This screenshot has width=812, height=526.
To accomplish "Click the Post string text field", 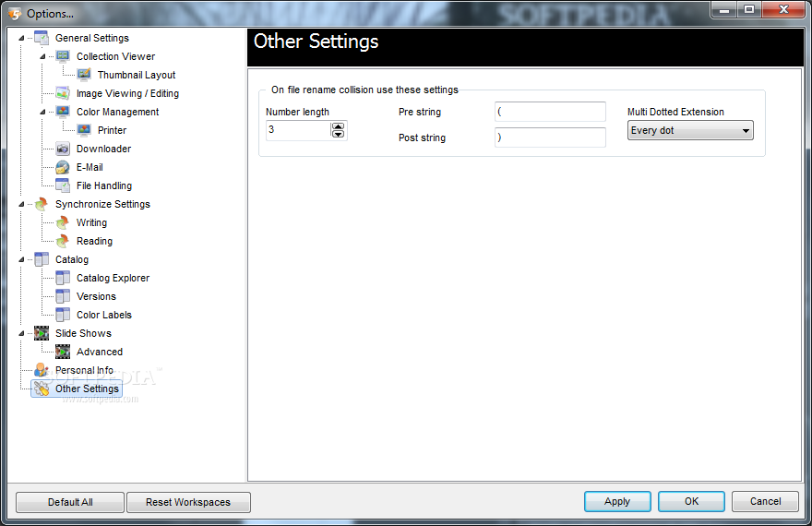I will tap(550, 137).
